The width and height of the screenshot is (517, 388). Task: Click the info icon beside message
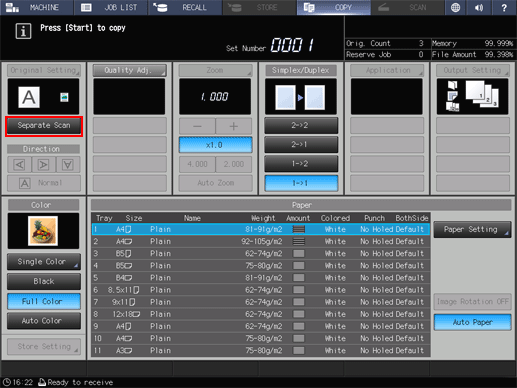pos(23,31)
